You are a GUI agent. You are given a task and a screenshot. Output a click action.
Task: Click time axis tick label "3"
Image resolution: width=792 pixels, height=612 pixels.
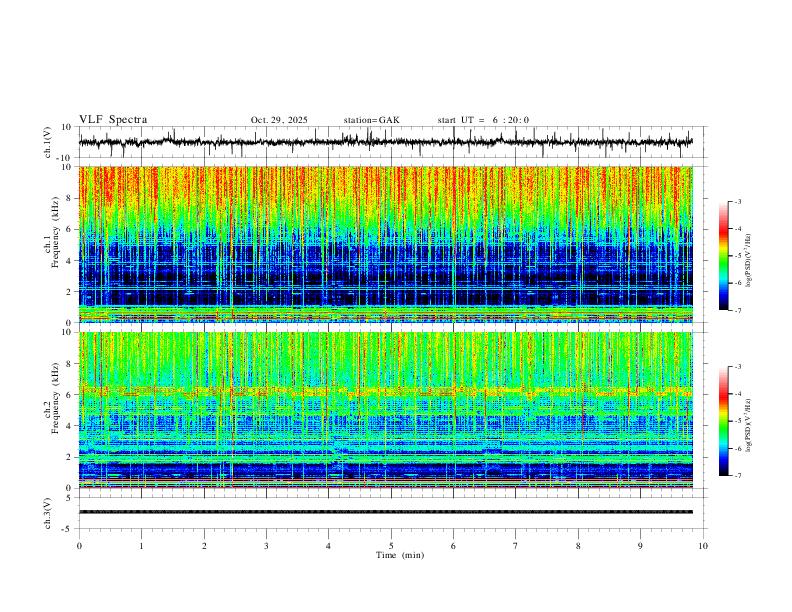coord(266,546)
